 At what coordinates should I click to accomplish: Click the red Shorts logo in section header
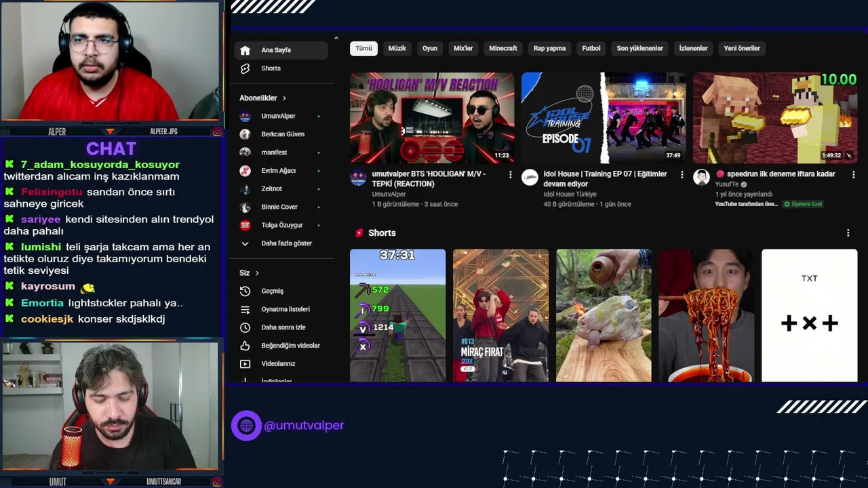(359, 232)
